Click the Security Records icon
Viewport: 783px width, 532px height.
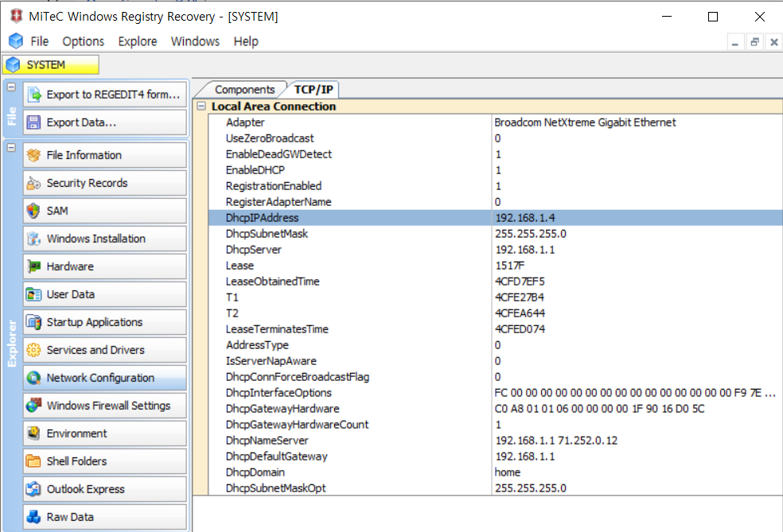tap(34, 183)
